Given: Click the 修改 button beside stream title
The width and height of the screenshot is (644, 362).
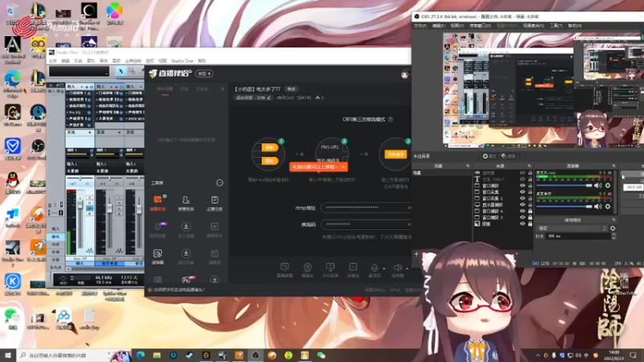Looking at the screenshot, I should pyautogui.click(x=291, y=89).
